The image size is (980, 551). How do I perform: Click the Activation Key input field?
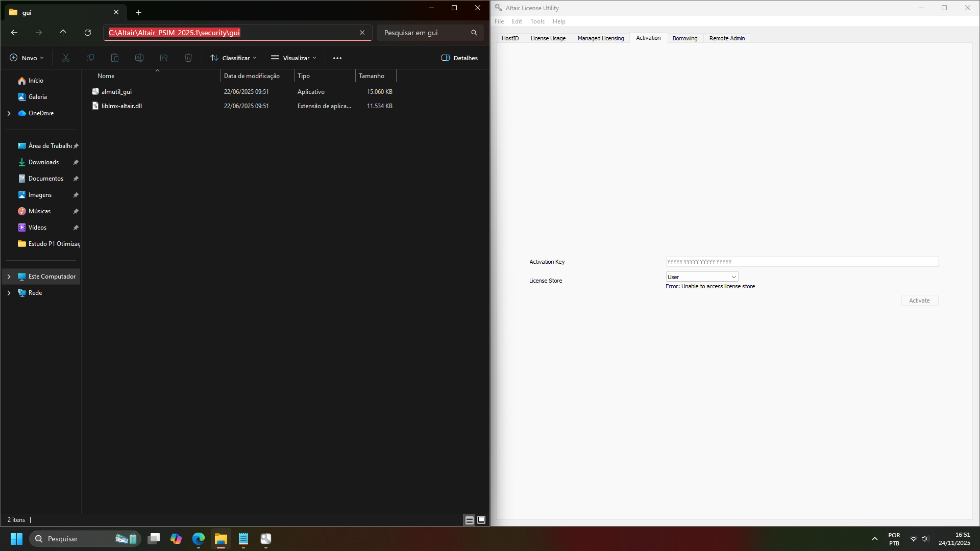pyautogui.click(x=801, y=262)
